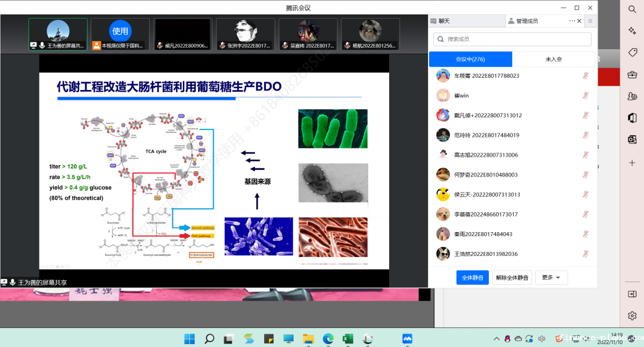This screenshot has width=644, height=347.
Task: Open the hamburger menu beside the member tab
Action: point(590,21)
